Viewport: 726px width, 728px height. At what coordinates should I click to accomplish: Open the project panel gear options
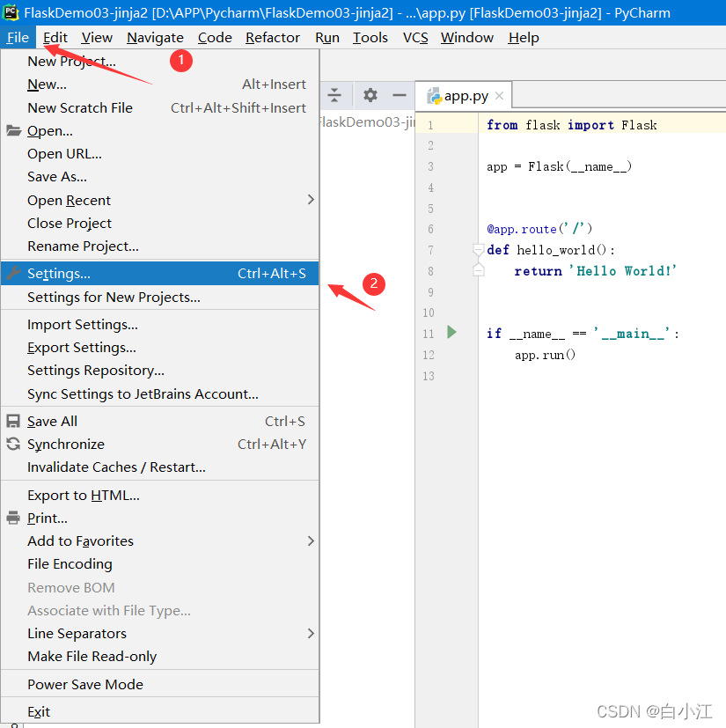click(x=370, y=95)
